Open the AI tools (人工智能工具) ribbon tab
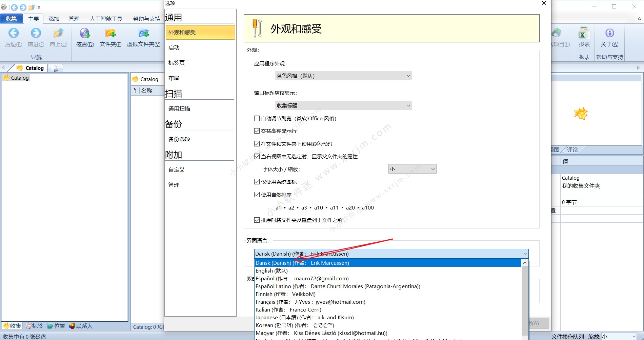 click(x=106, y=19)
